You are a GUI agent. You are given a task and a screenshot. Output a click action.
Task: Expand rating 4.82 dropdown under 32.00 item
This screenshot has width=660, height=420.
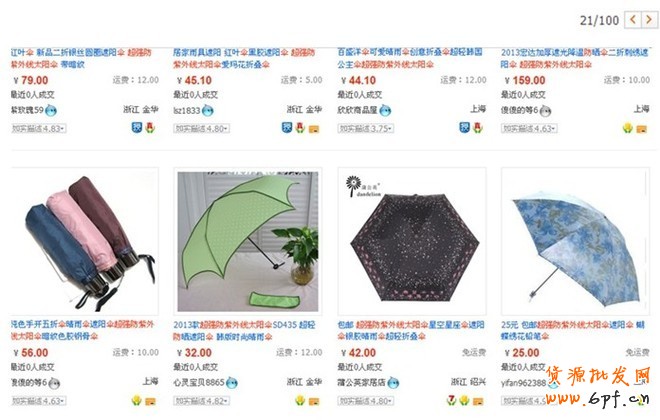(x=202, y=401)
